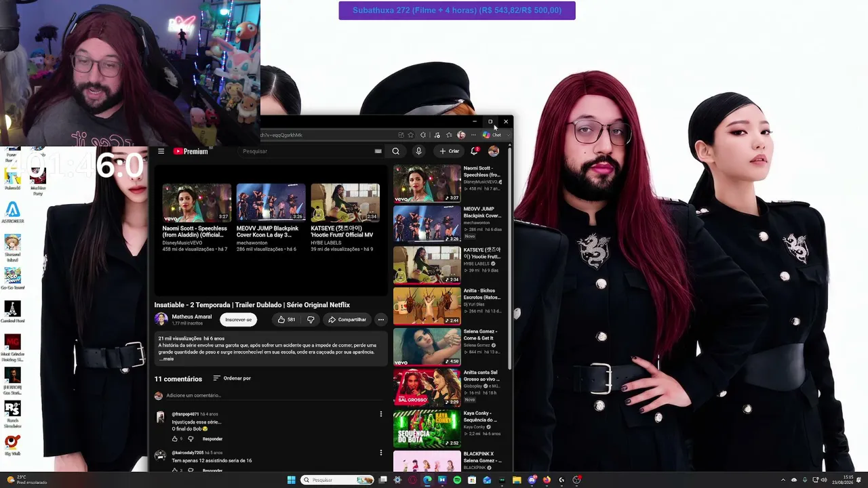The height and width of the screenshot is (488, 868).
Task: Go to the YouTube Premium home logo
Action: [191, 151]
